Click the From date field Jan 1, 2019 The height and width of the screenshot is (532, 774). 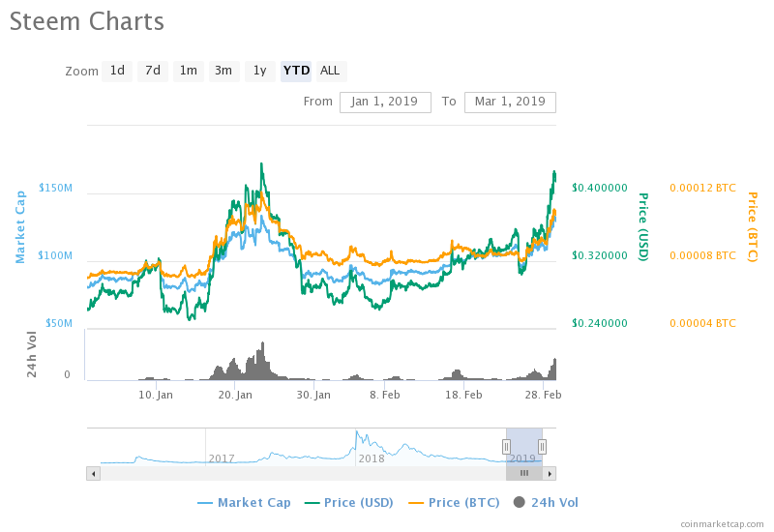(x=385, y=103)
